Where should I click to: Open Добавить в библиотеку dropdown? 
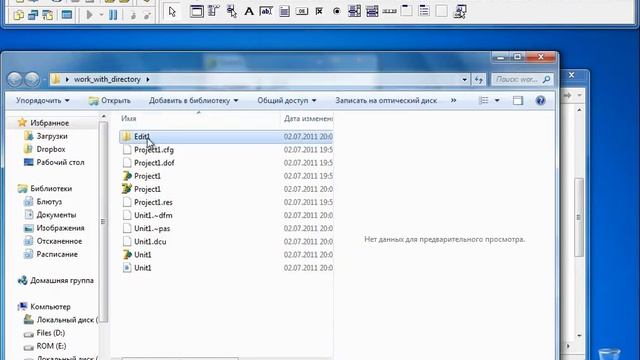click(193, 100)
